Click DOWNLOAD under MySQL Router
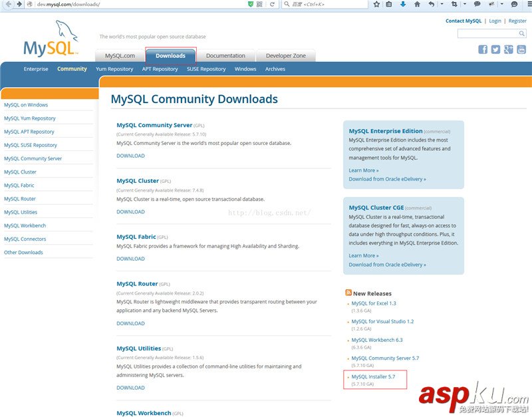 pos(130,323)
